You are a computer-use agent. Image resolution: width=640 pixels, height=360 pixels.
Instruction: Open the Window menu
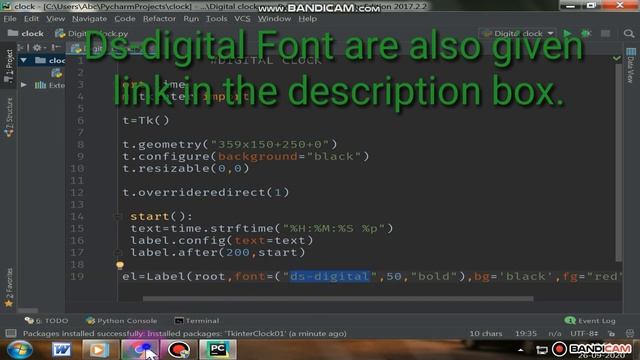click(274, 19)
